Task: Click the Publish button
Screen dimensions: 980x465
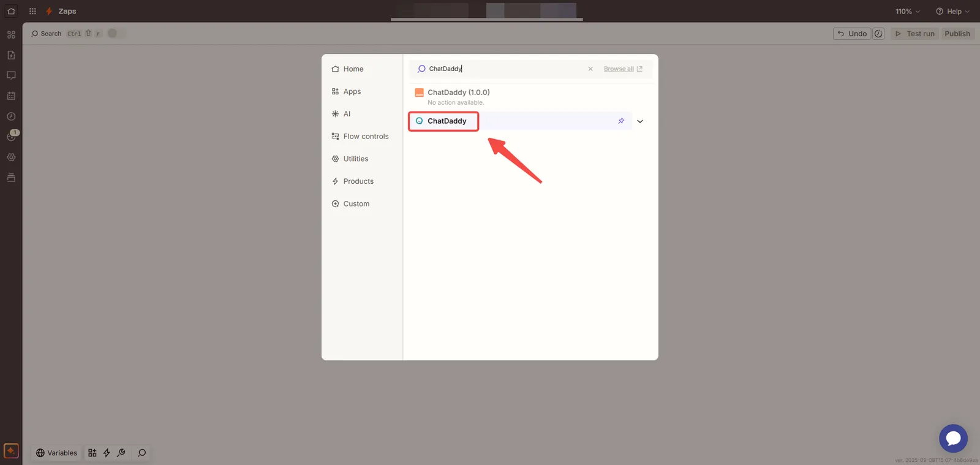Action: (x=957, y=34)
